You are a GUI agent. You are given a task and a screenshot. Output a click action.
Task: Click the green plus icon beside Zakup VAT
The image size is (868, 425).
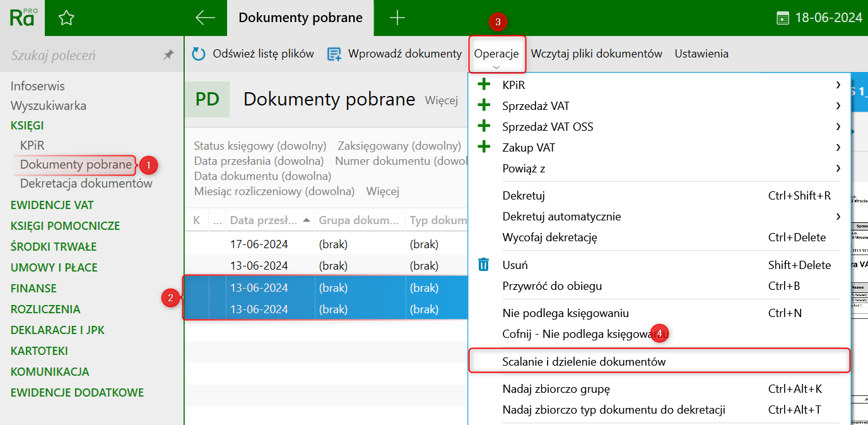coord(484,147)
